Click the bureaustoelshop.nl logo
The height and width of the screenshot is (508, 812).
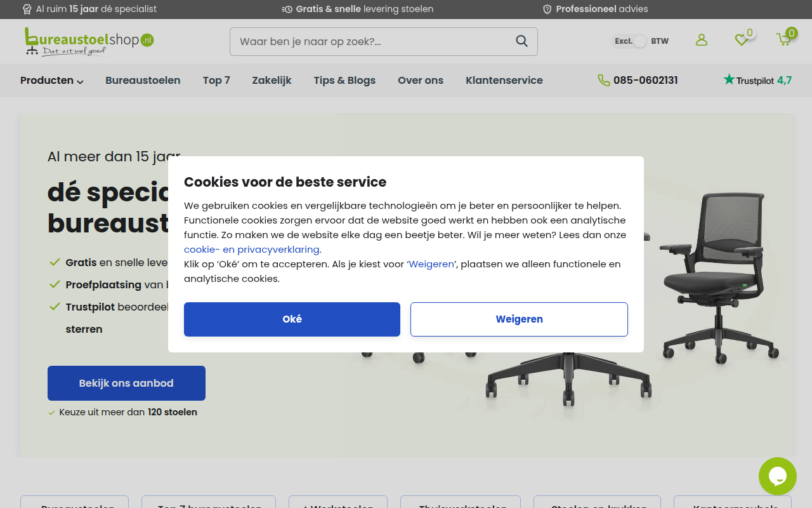(x=89, y=41)
